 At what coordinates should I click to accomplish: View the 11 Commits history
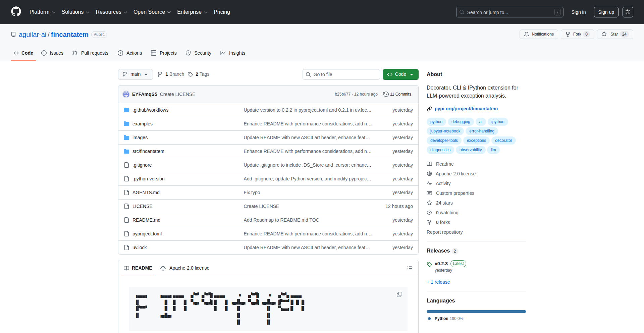tap(397, 94)
